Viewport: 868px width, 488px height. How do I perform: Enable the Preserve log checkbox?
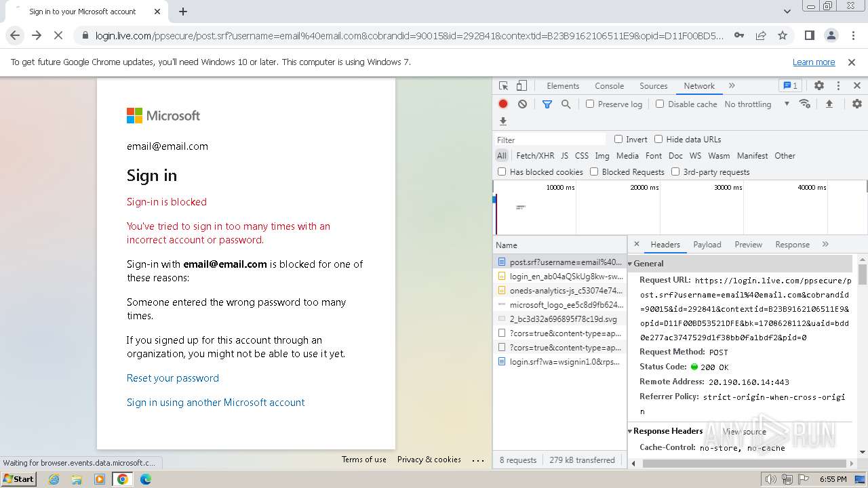(x=590, y=104)
